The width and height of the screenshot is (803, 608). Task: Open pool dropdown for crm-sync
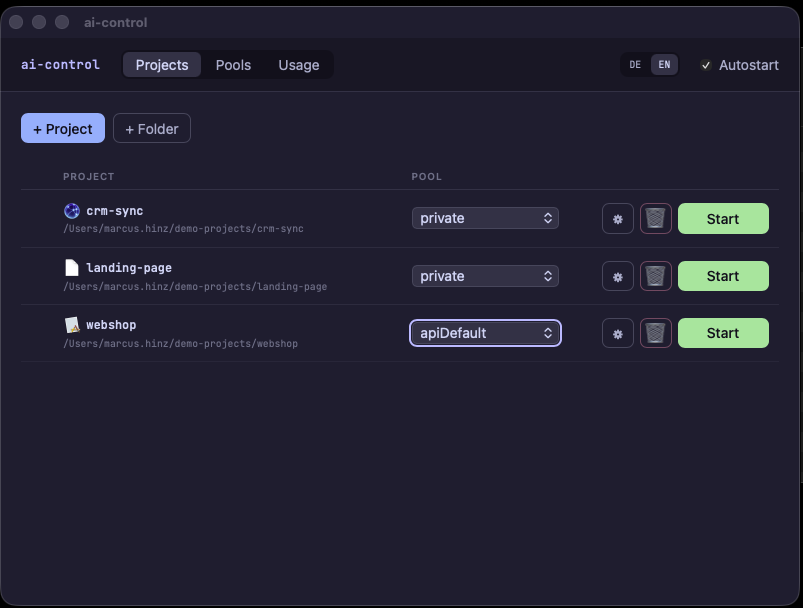tap(485, 218)
